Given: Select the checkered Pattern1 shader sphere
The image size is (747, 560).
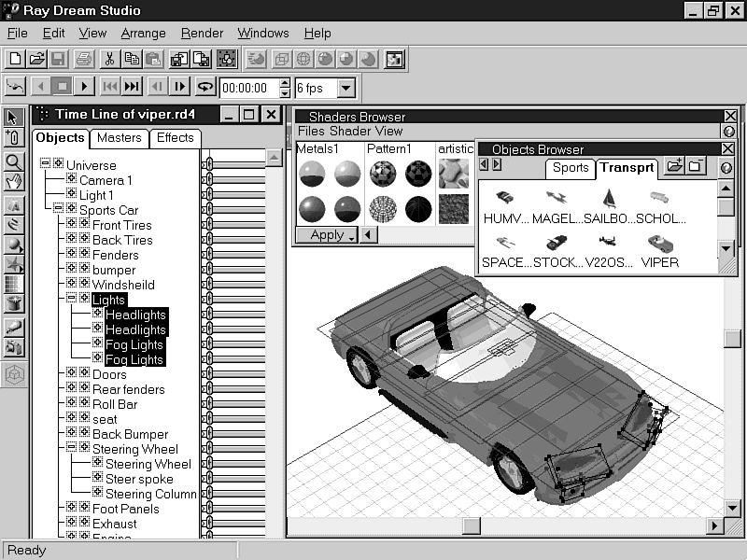Looking at the screenshot, I should point(383,175).
